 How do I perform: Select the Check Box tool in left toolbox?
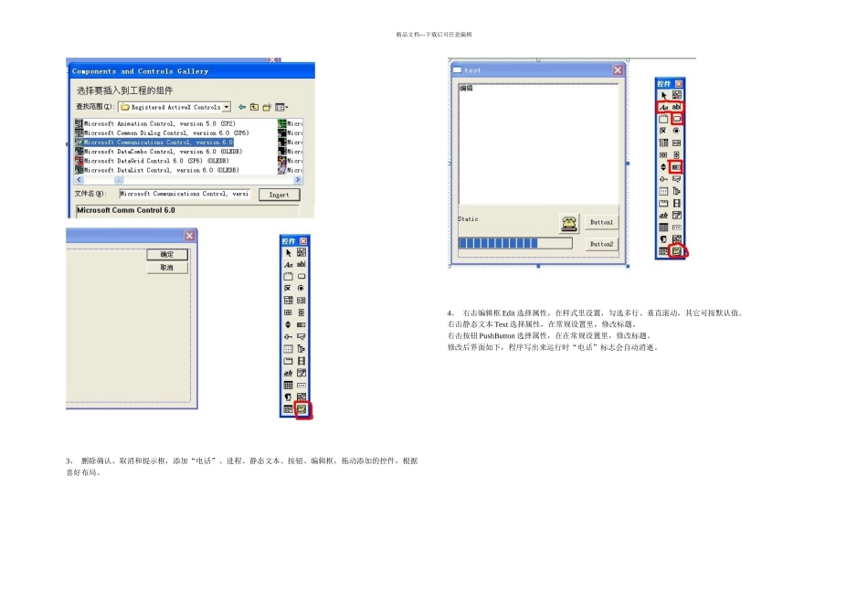click(288, 288)
